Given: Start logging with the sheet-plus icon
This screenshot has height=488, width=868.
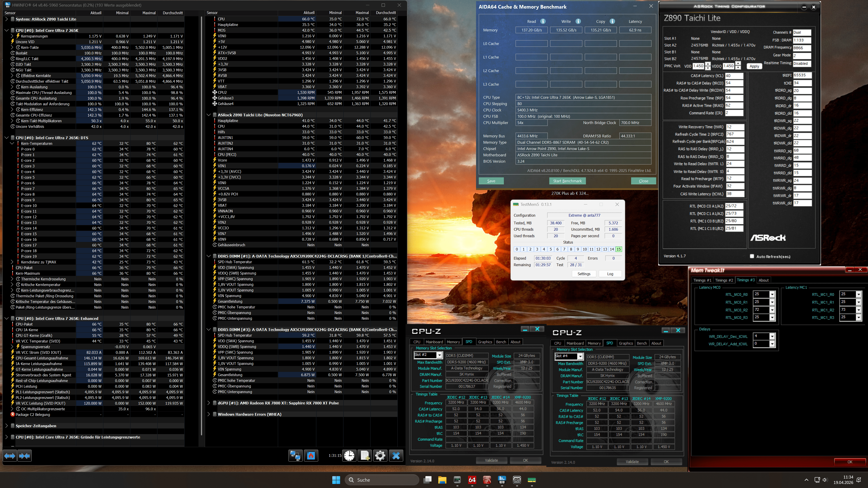Looking at the screenshot, I should coord(365,456).
